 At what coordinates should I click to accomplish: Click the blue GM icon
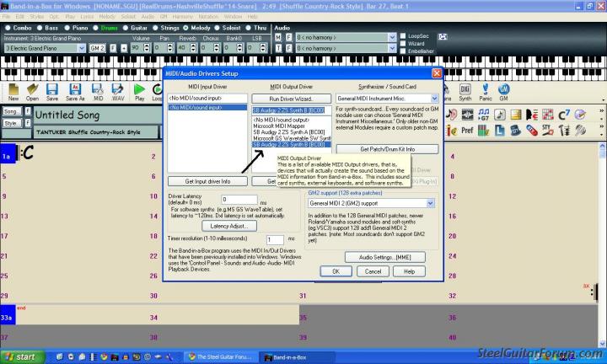coord(503,92)
